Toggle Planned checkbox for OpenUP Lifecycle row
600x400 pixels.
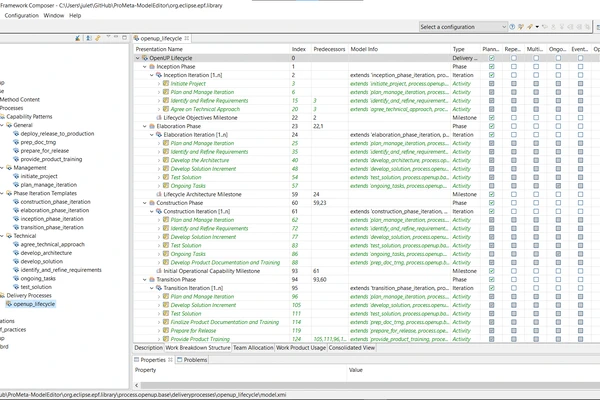[491, 59]
